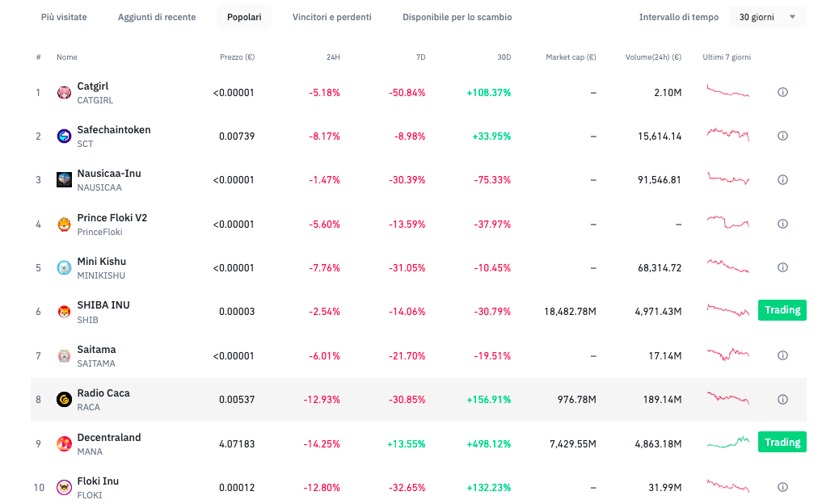Open the Aggiunti di recente tab
The image size is (839, 504).
[157, 17]
